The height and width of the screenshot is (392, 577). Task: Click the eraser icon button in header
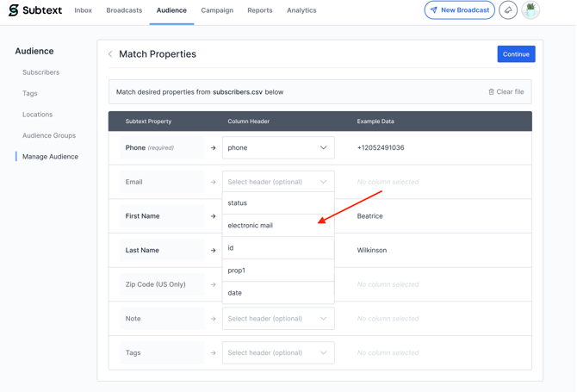click(x=508, y=10)
